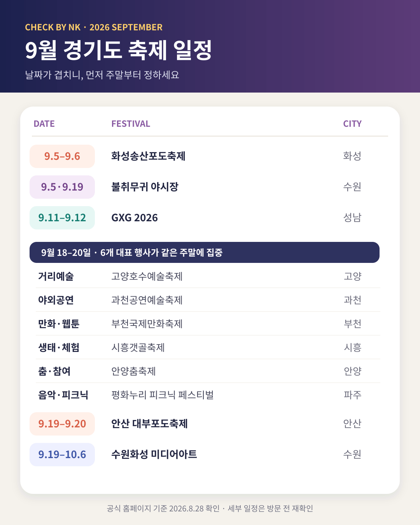Select the 9.19–10.6 blue date badge
The width and height of the screenshot is (420, 525).
click(x=62, y=455)
